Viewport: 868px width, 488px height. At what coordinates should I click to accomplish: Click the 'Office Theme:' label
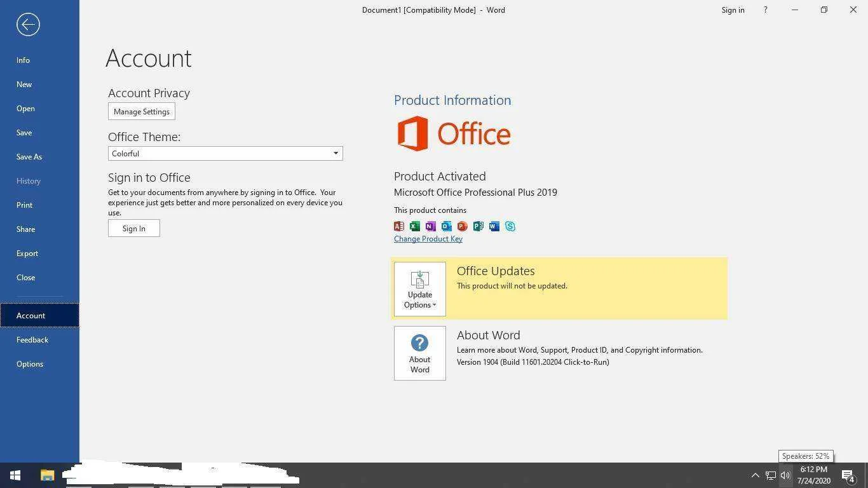144,137
